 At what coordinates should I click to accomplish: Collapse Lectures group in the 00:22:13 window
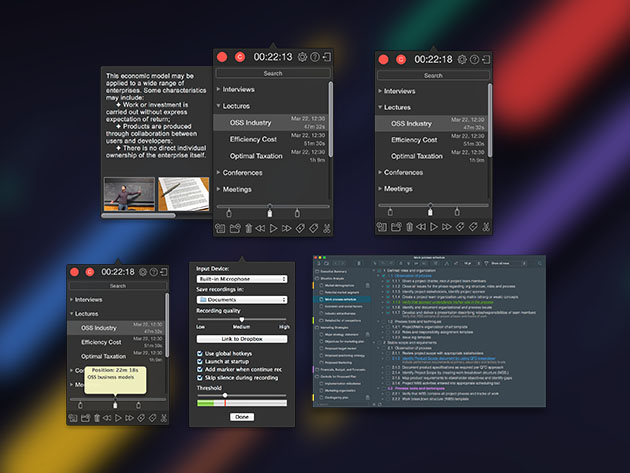tap(219, 106)
